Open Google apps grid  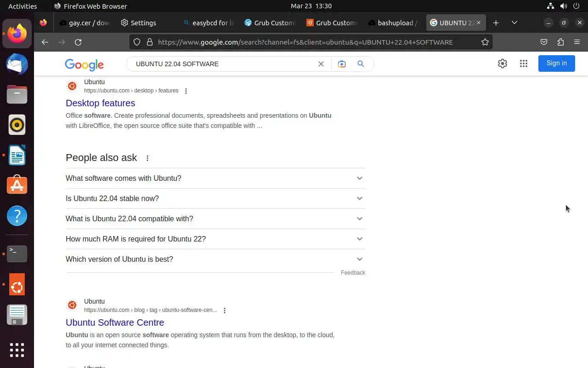point(524,63)
